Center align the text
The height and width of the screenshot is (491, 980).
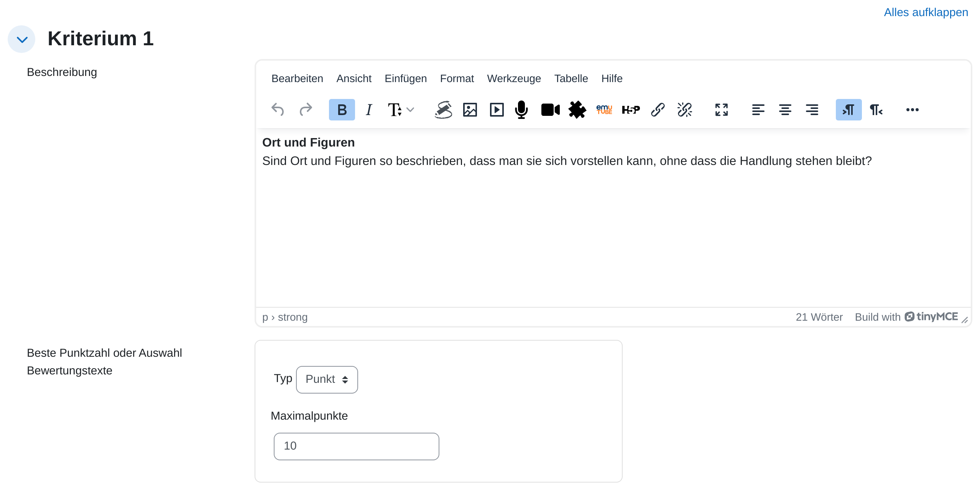(x=785, y=110)
